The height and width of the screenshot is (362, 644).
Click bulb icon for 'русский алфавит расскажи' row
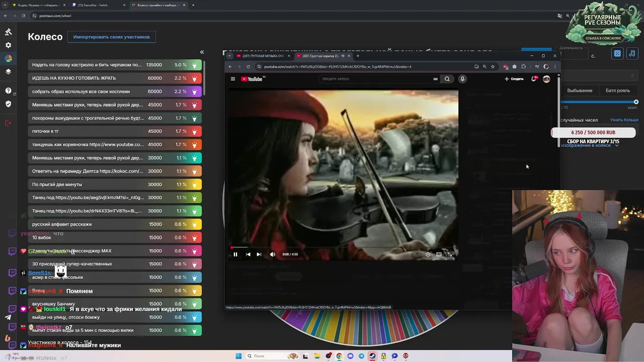coord(195,224)
